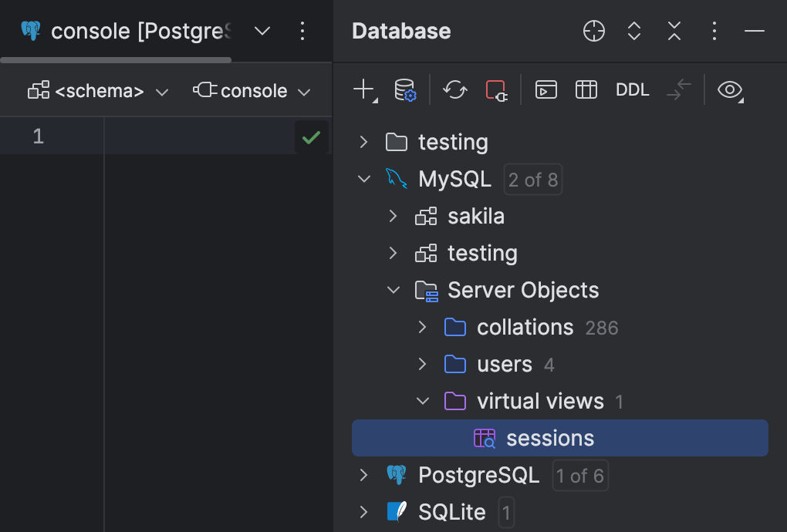Collapse all nodes in the Database tree
Viewport: 787px width, 532px height.
(x=674, y=31)
